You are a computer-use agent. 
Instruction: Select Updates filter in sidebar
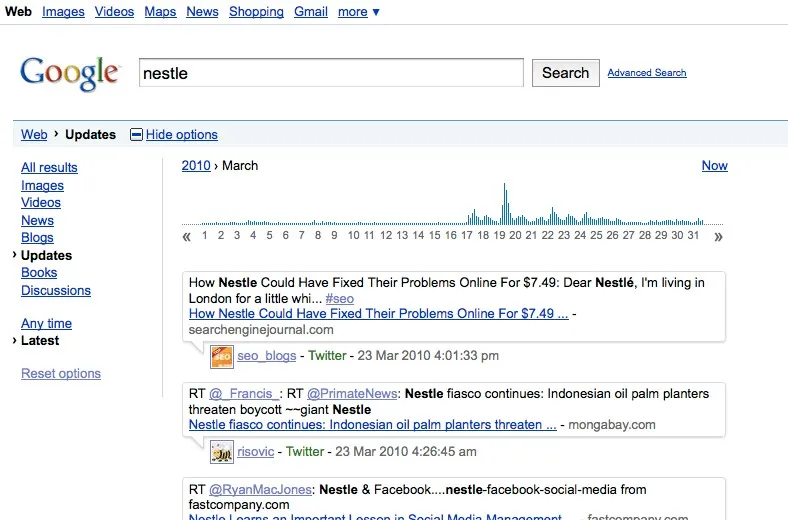[46, 255]
